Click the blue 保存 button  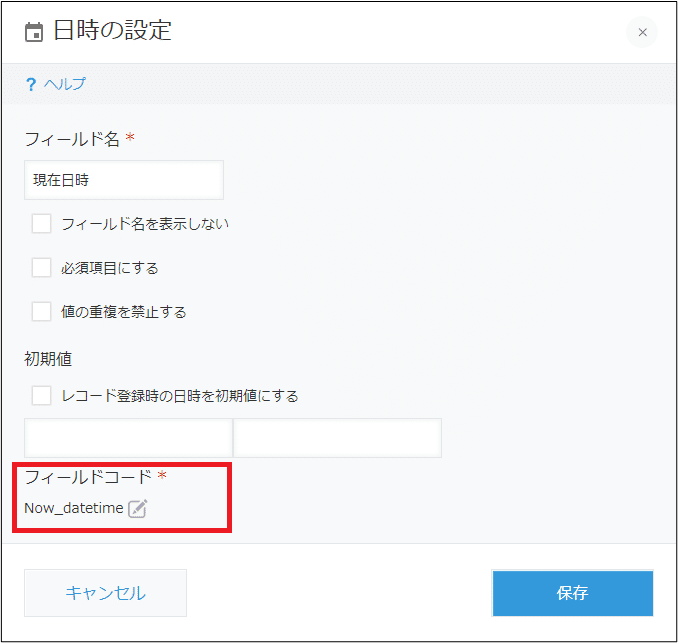572,593
